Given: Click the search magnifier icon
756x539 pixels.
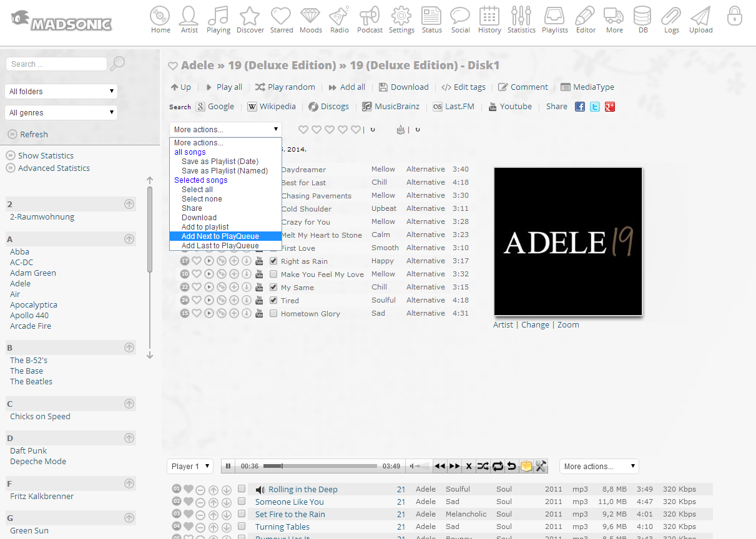Looking at the screenshot, I should tap(117, 64).
